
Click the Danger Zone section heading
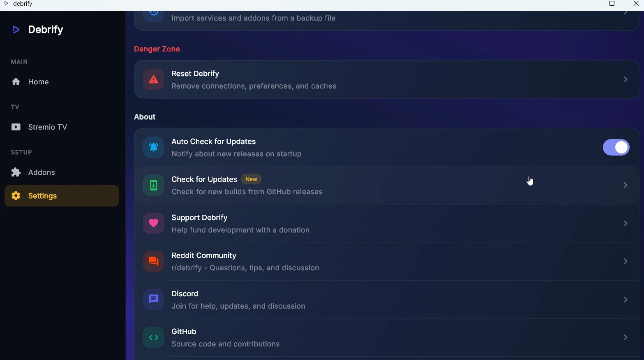coord(157,49)
